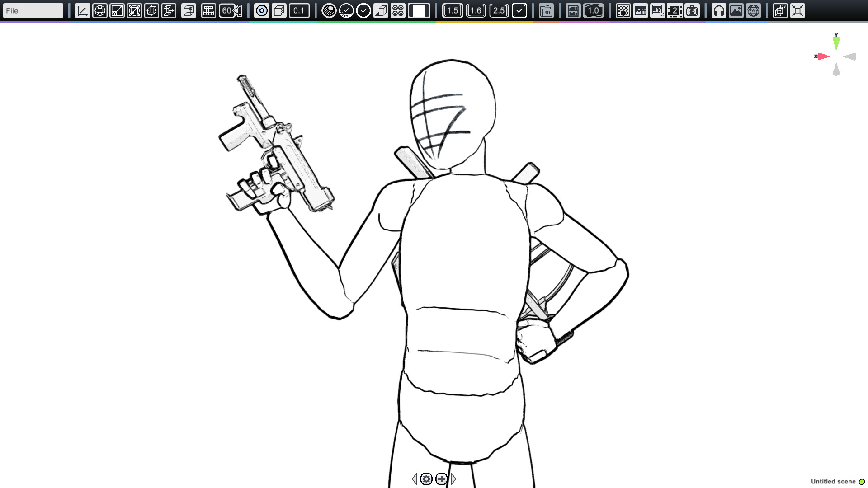Open the 3D folder import icon
868x488 pixels.
[547, 10]
